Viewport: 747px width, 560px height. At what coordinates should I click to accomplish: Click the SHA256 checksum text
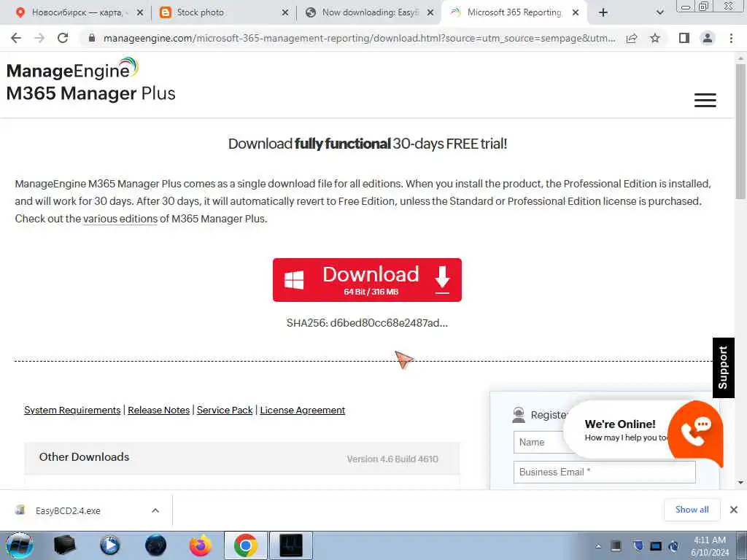pos(367,323)
